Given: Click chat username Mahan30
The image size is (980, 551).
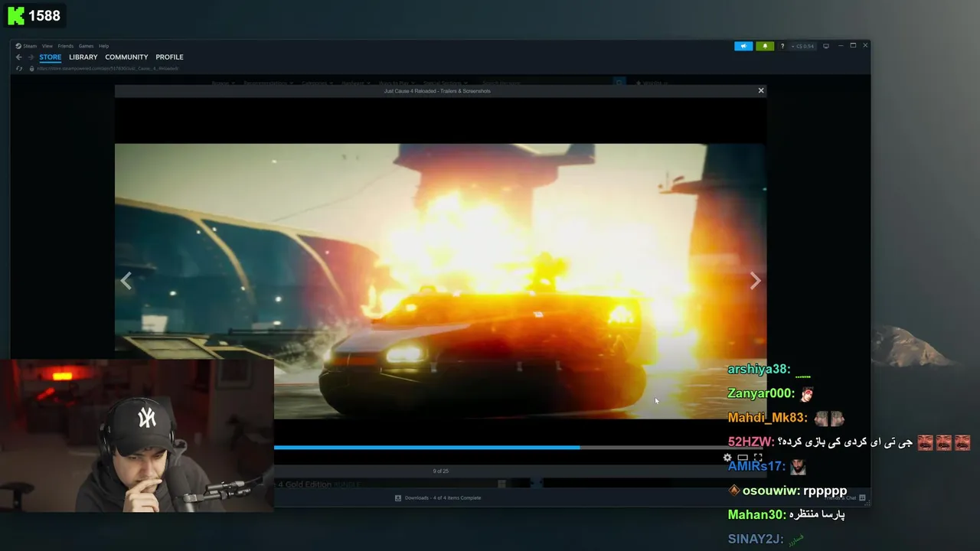Looking at the screenshot, I should point(756,515).
